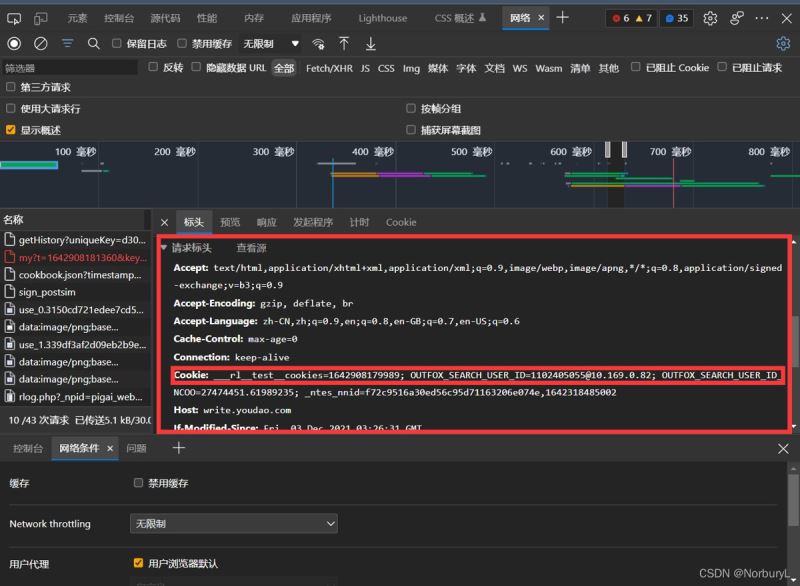Screen dimensions: 800x586
Task: Click the record network log button
Action: coord(14,43)
